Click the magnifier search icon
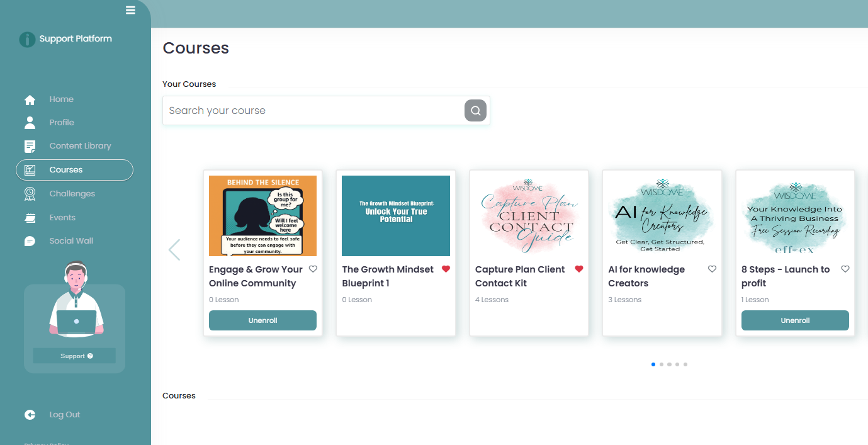 click(476, 111)
